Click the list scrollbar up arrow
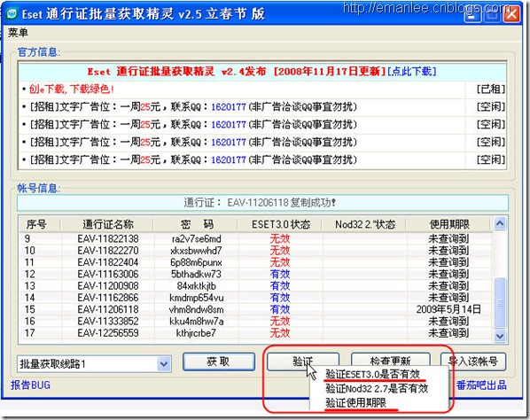 tap(500, 223)
